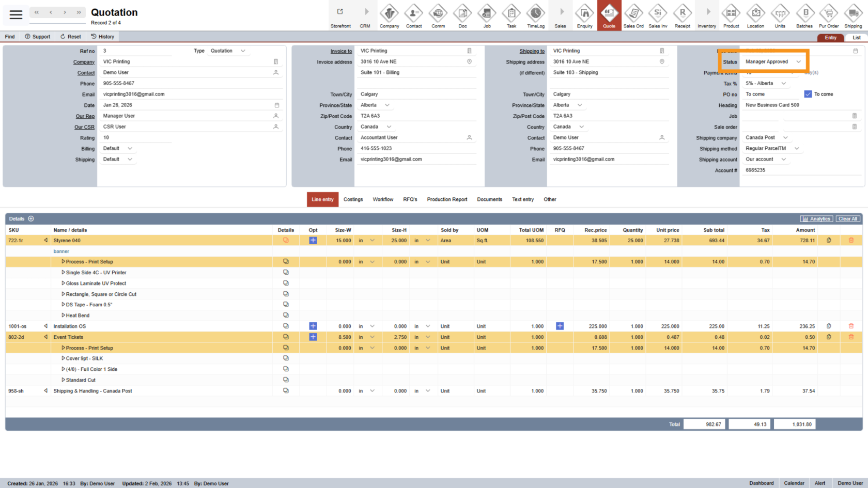This screenshot has height=488, width=868.
Task: Switch to the Costings tab
Action: pyautogui.click(x=353, y=199)
